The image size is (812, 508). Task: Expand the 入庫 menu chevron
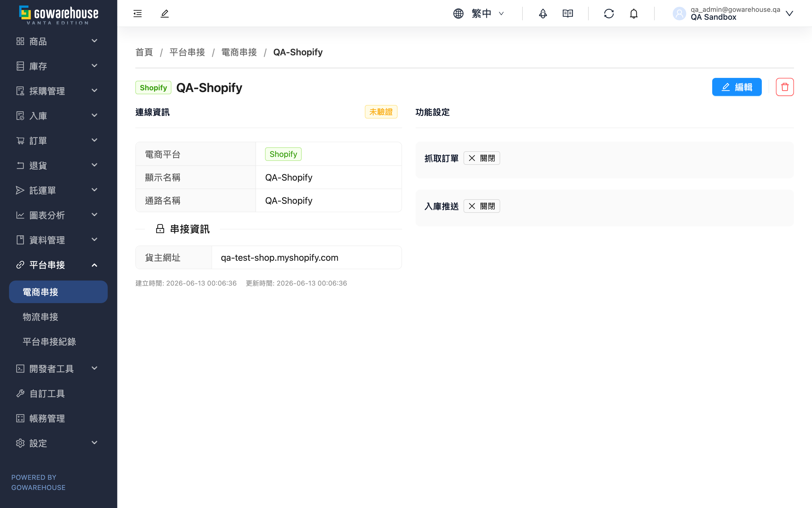click(94, 116)
